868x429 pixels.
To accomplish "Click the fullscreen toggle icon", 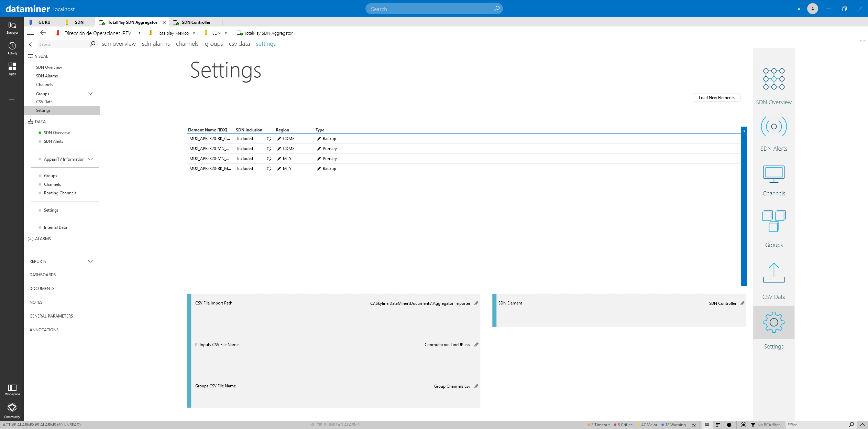I will (x=862, y=43).
